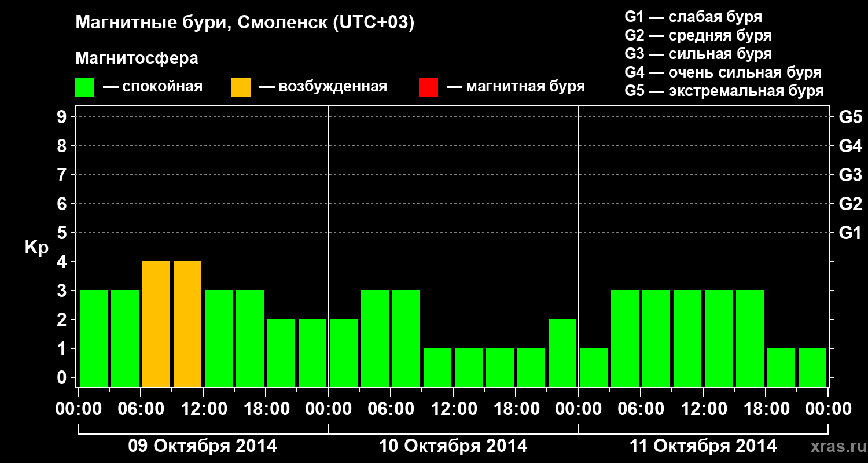This screenshot has height=463, width=868.
Task: Click the orange bar ending 12:00 on 09 October
Action: pos(187,324)
